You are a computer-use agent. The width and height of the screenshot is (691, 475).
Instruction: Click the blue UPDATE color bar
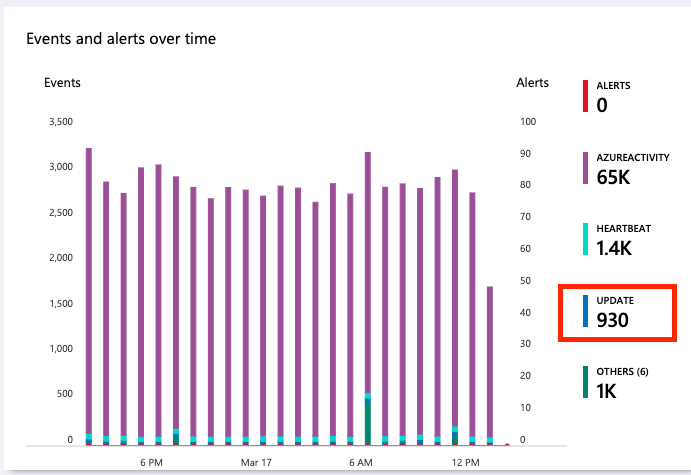click(585, 311)
